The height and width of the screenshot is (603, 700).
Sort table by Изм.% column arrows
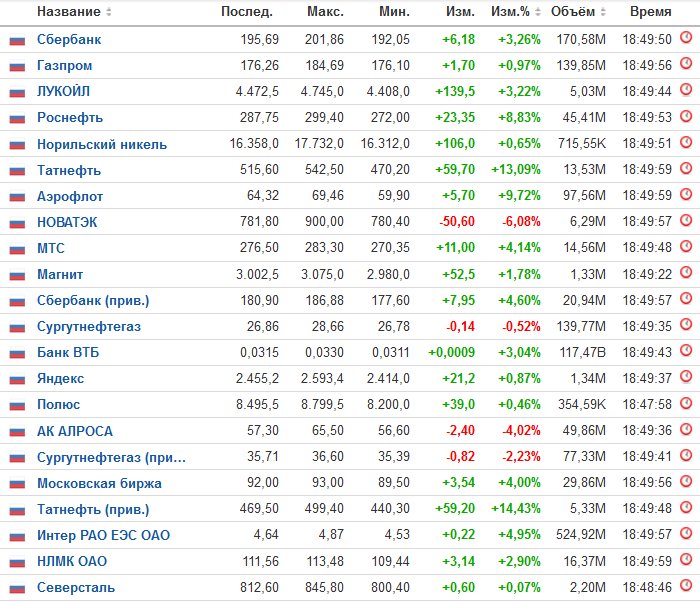(538, 12)
